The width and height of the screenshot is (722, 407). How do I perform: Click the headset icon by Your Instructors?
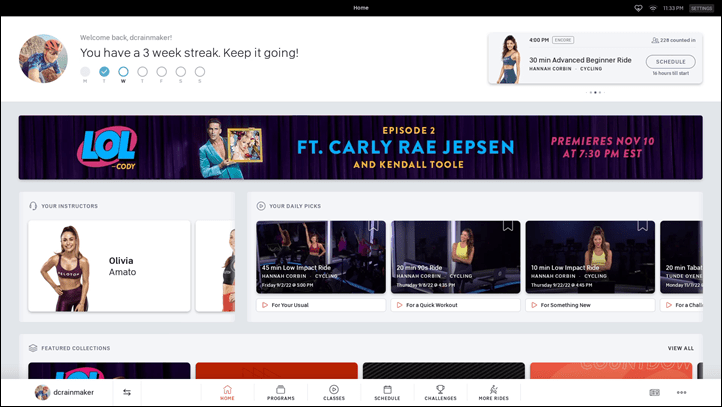(x=33, y=206)
